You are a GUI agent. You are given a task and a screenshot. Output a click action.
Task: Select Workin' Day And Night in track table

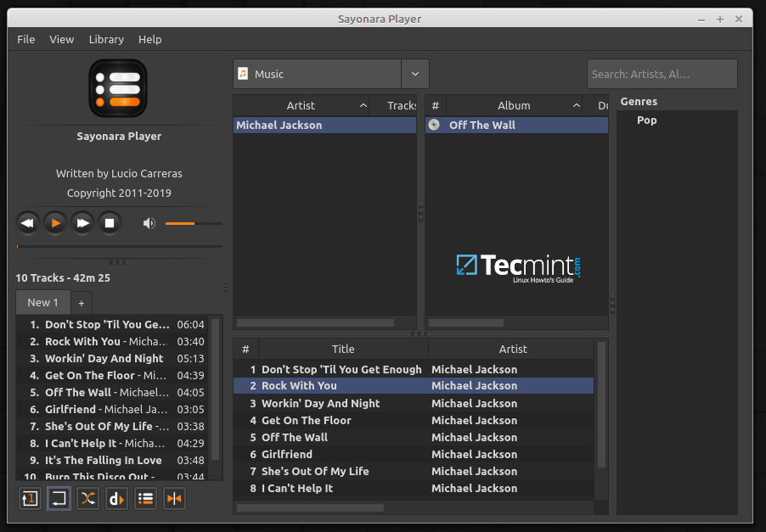pos(414,403)
